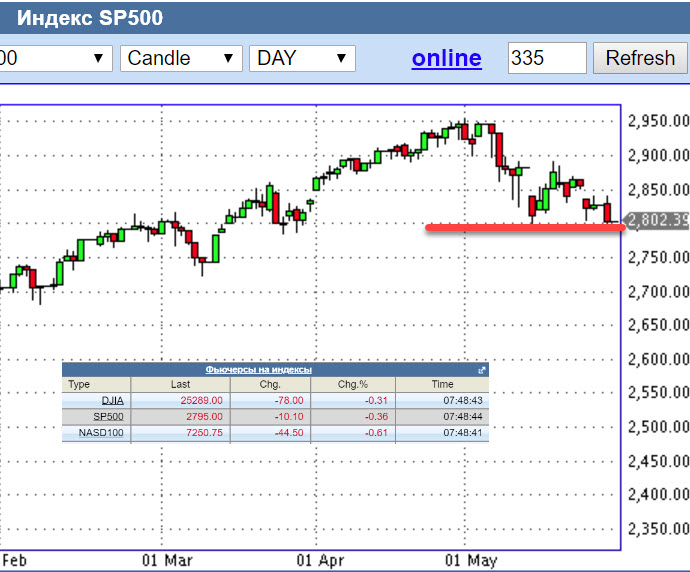This screenshot has height=572, width=690.
Task: Expand the DAY timeframe dropdown
Action: [301, 58]
